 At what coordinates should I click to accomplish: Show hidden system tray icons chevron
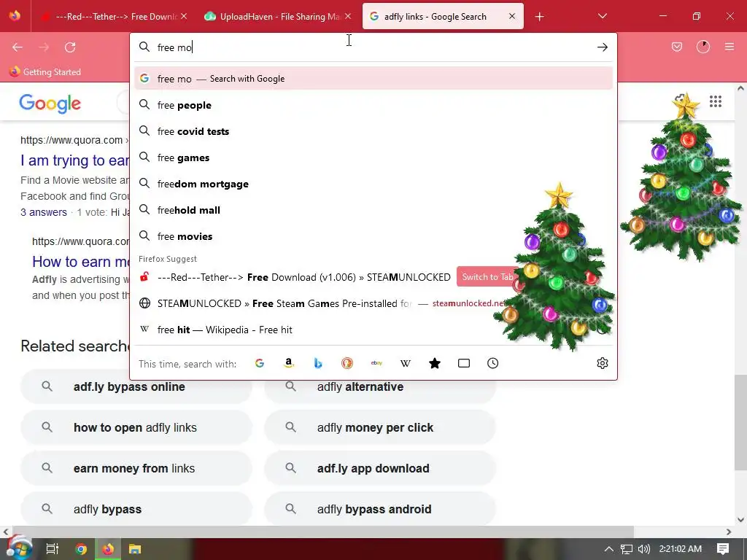coord(609,549)
